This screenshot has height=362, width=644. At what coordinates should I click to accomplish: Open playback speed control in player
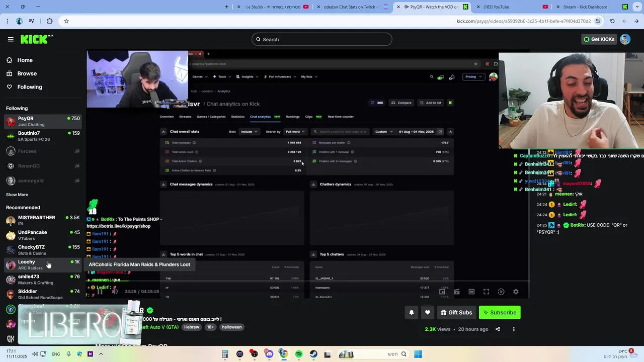(501, 292)
